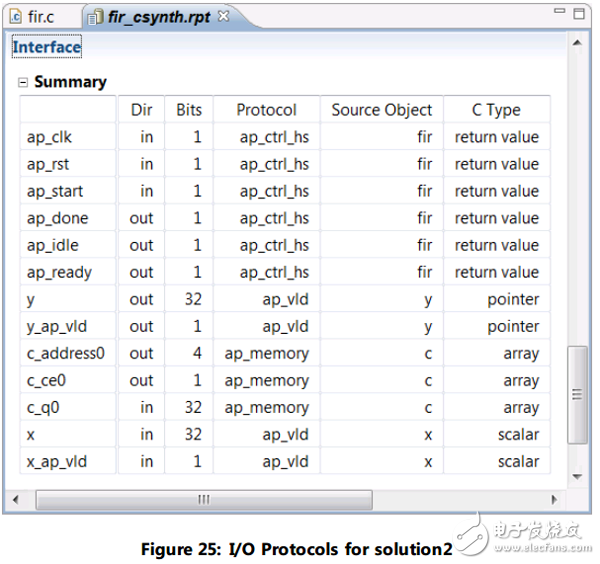Click the C Type column header
This screenshot has height=564, width=600.
(x=496, y=110)
